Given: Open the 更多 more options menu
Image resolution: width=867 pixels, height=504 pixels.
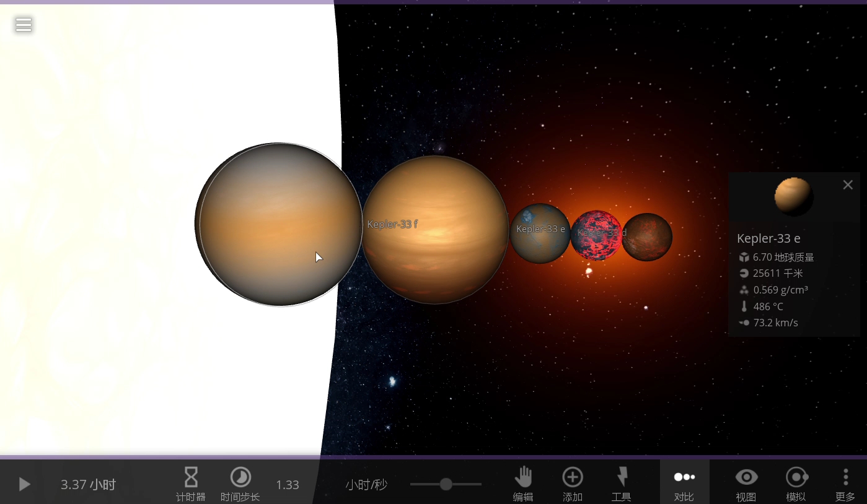Looking at the screenshot, I should tap(845, 484).
